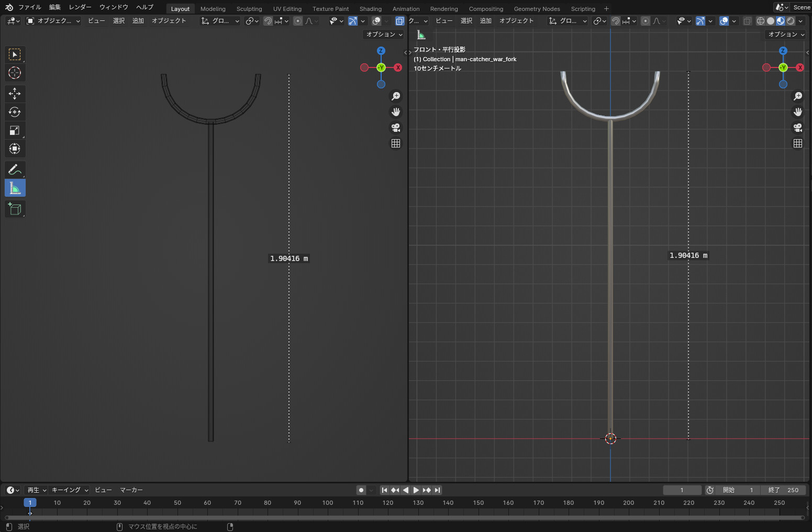This screenshot has height=532, width=812.
Task: Open transform orientation dropdown in left viewport
Action: click(x=220, y=21)
